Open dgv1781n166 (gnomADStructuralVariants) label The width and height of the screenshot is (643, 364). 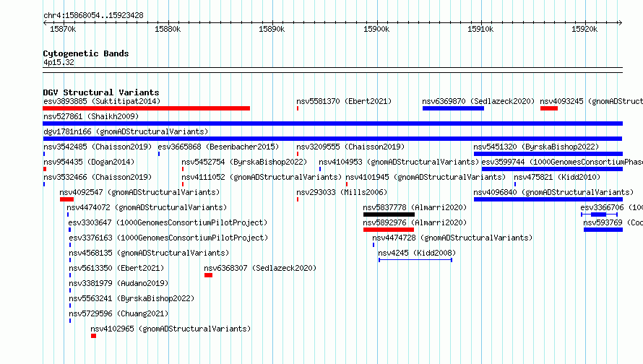[126, 131]
